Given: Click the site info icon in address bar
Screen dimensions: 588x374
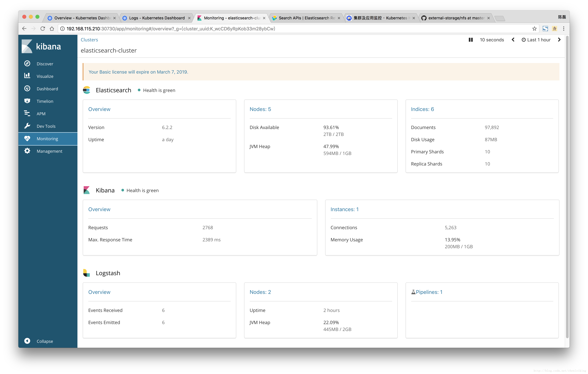Looking at the screenshot, I should click(63, 29).
